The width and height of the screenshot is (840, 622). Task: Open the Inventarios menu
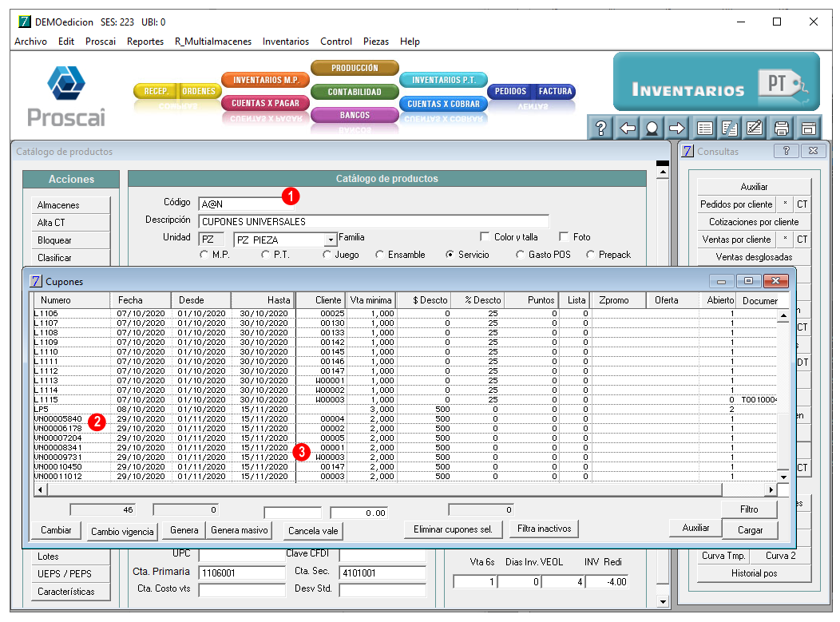click(x=286, y=42)
